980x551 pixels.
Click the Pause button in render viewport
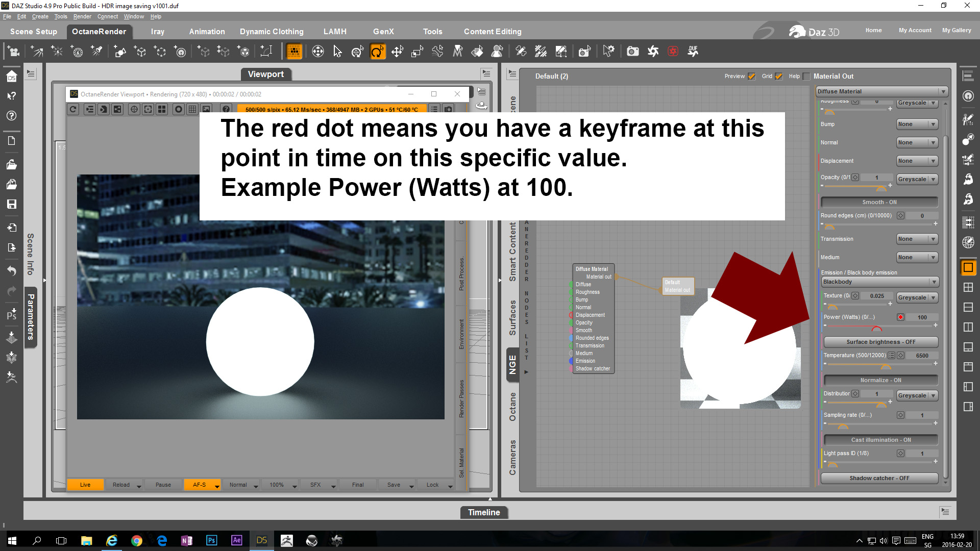[x=163, y=485]
